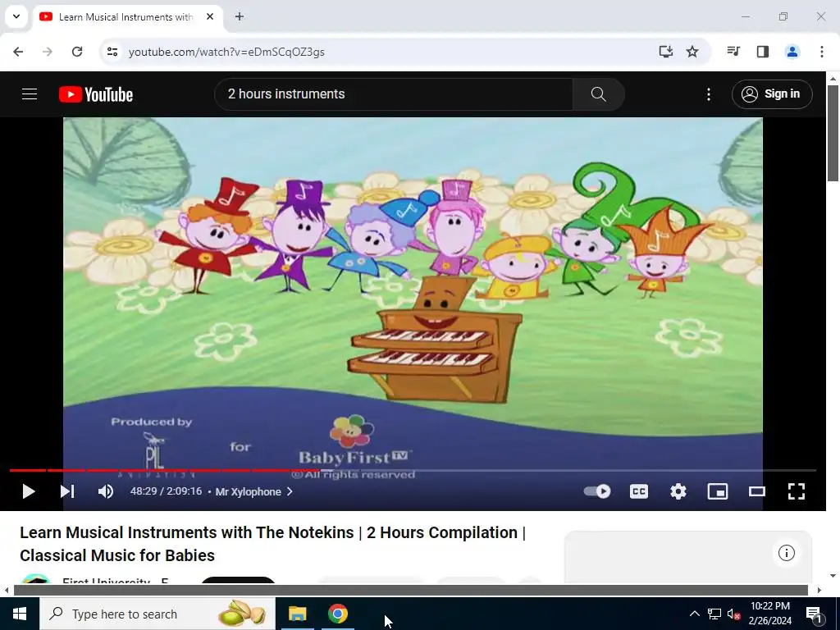Switch to miniplayer mode

point(717,491)
